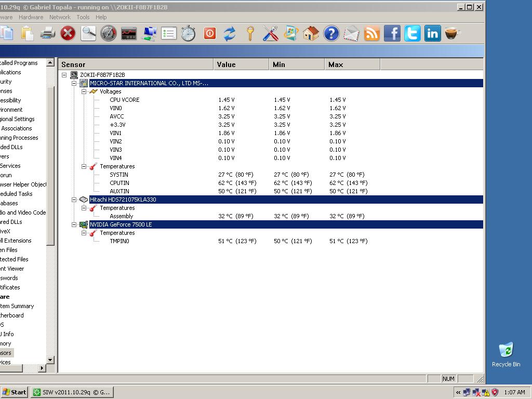Image resolution: width=532 pixels, height=399 pixels.
Task: Open Scheduled Tasks in sidebar
Action: pyautogui.click(x=16, y=194)
